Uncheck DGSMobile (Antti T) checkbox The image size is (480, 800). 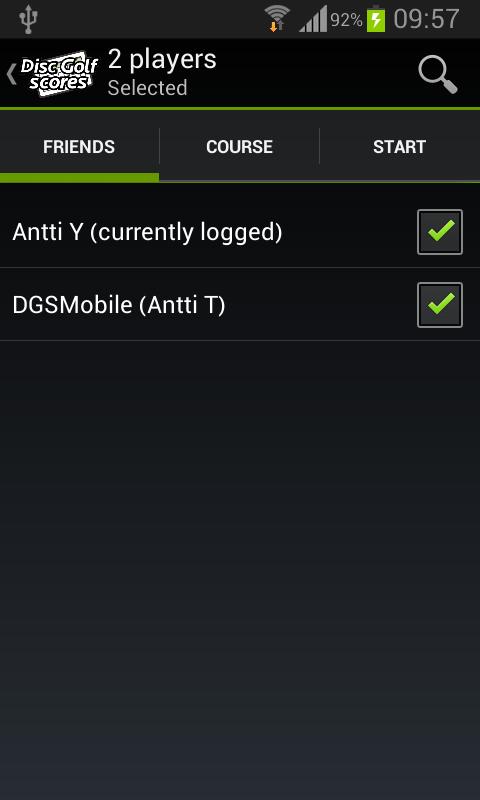440,305
